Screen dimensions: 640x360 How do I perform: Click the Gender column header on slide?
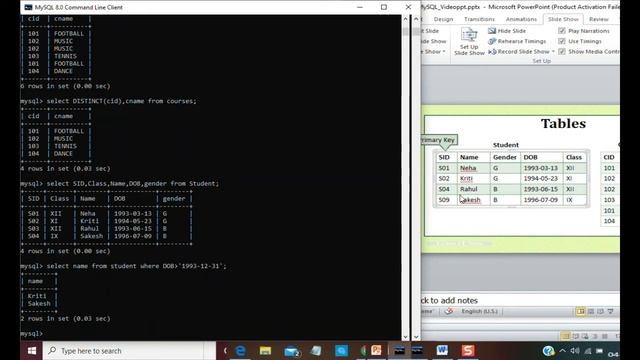coord(505,157)
